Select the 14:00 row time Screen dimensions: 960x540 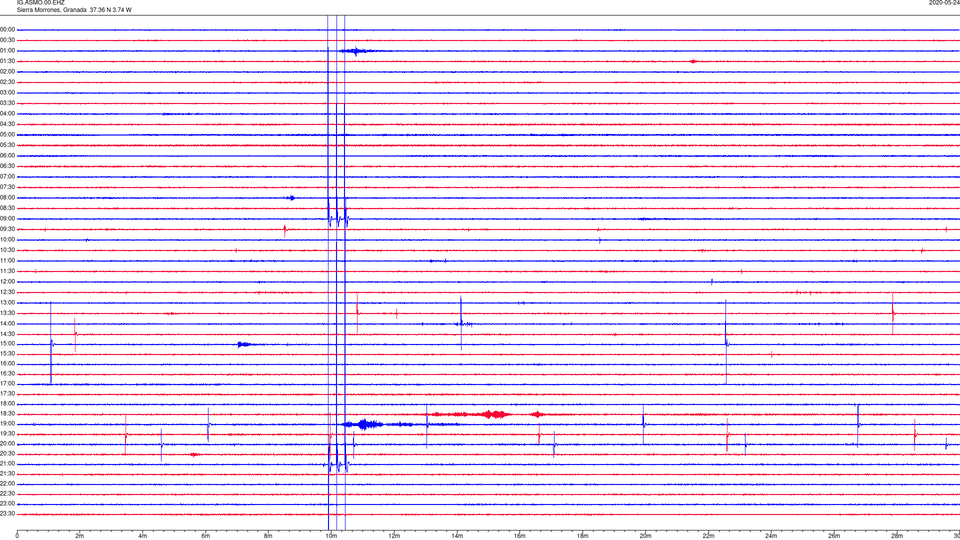pyautogui.click(x=7, y=324)
